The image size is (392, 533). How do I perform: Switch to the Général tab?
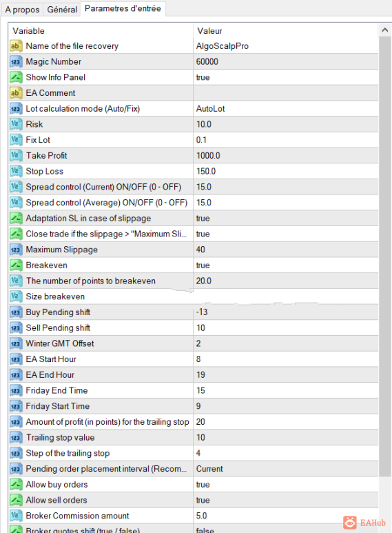click(62, 10)
